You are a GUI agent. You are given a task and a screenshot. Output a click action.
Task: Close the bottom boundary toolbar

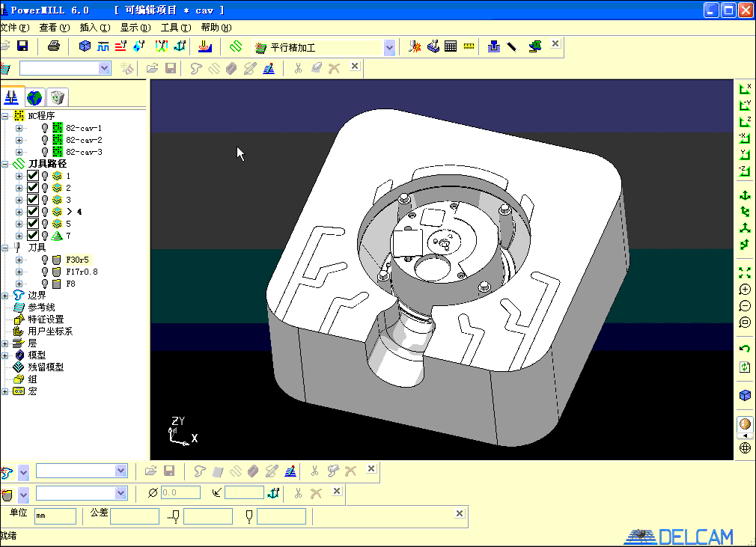371,468
